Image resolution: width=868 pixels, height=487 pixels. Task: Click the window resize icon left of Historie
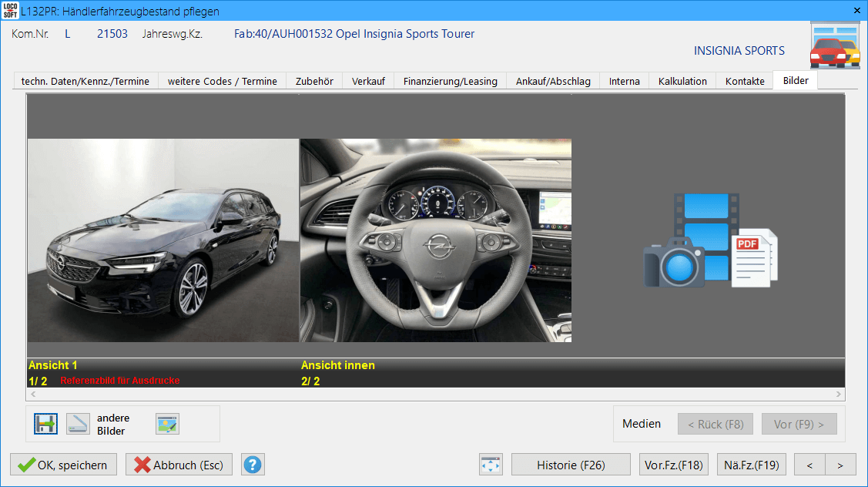tap(491, 465)
